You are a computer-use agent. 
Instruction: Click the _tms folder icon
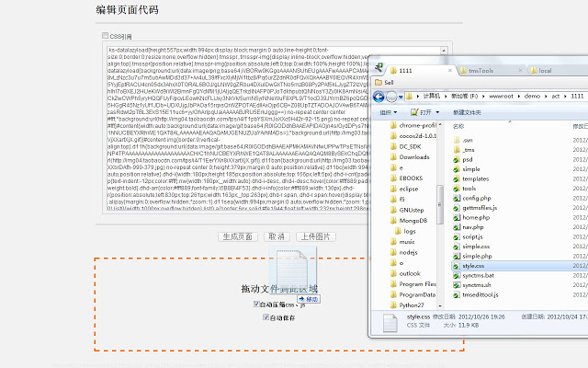tap(457, 149)
